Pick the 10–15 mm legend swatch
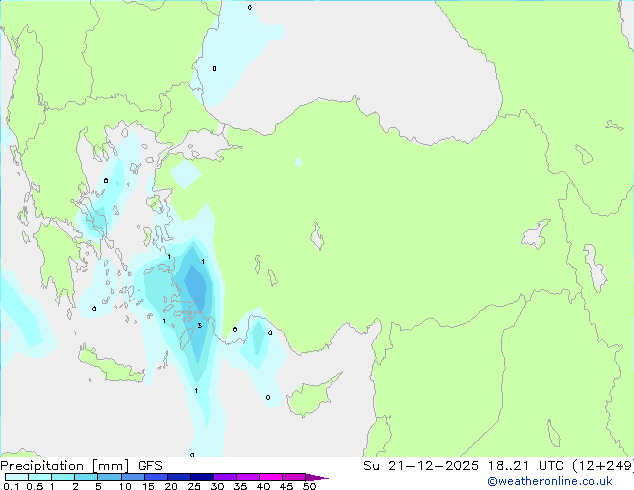Viewport: 634px width, 490px height. pyautogui.click(x=132, y=477)
